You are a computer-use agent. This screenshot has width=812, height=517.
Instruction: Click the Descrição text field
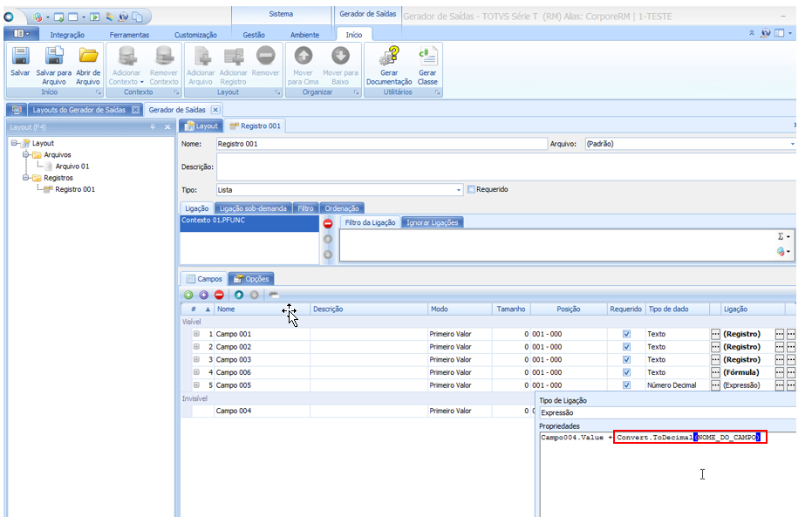(506, 167)
